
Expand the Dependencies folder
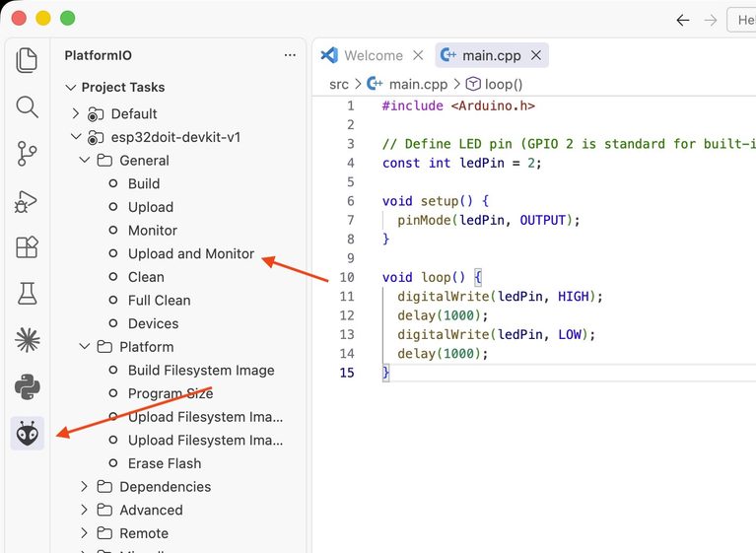click(x=84, y=487)
